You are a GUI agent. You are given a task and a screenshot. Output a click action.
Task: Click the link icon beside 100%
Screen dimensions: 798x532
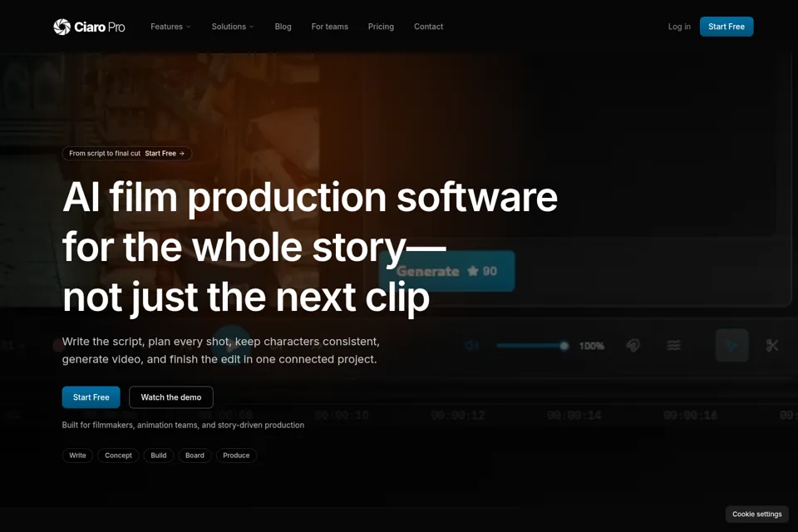click(x=633, y=346)
